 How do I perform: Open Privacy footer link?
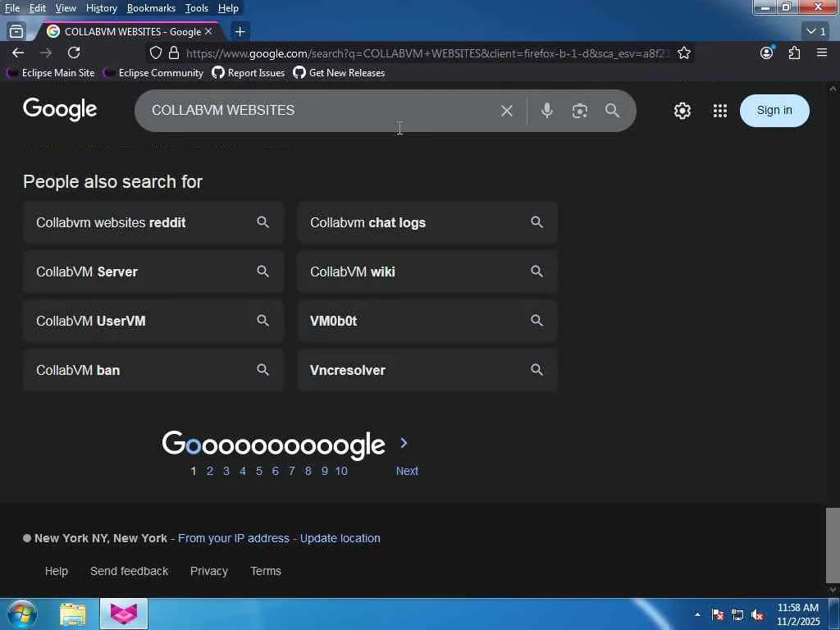(x=209, y=571)
